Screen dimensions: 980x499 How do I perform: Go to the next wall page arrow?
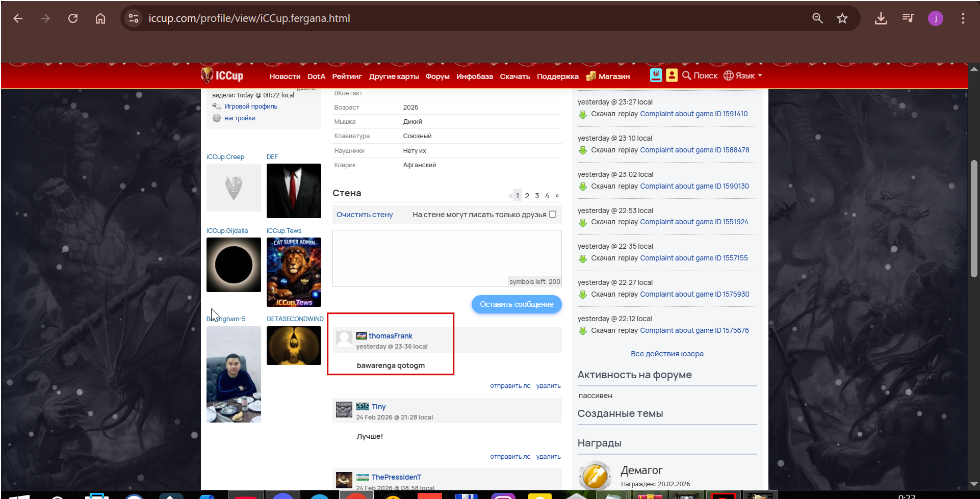coord(557,196)
